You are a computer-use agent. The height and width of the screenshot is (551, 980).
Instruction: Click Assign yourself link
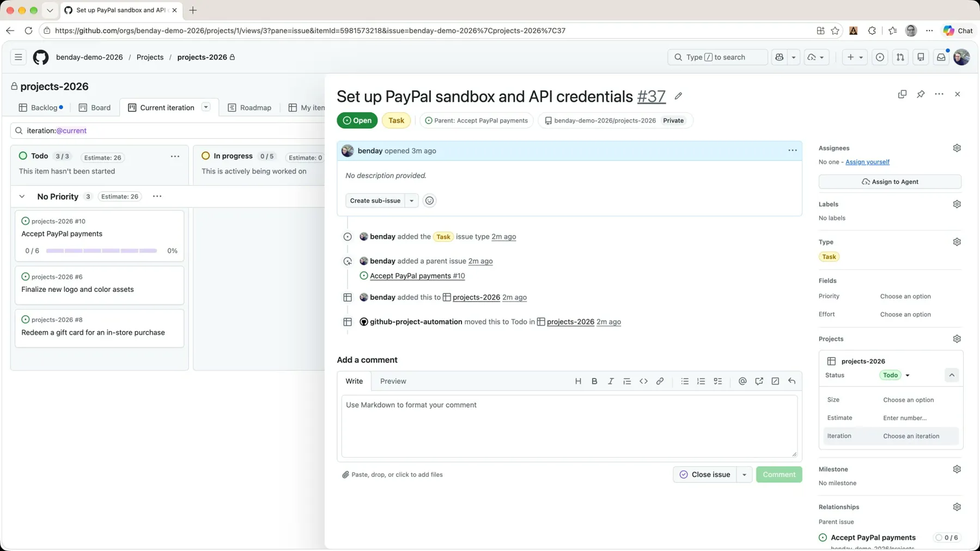click(867, 162)
